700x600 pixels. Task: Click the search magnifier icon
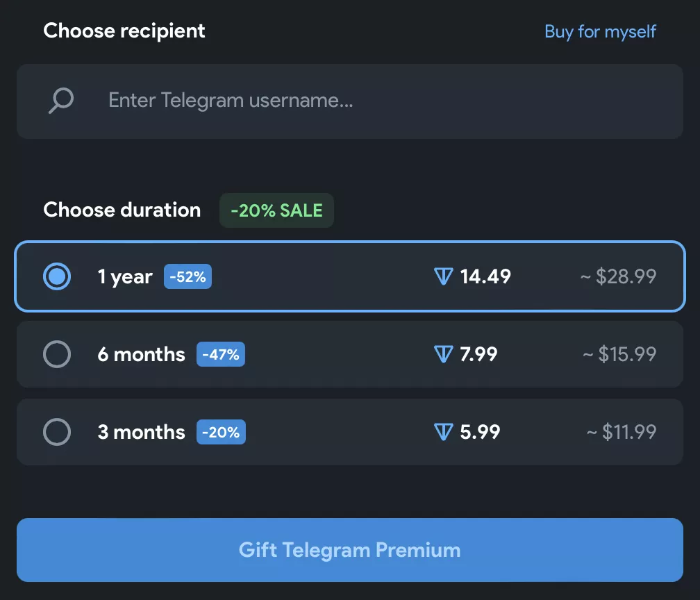click(61, 101)
